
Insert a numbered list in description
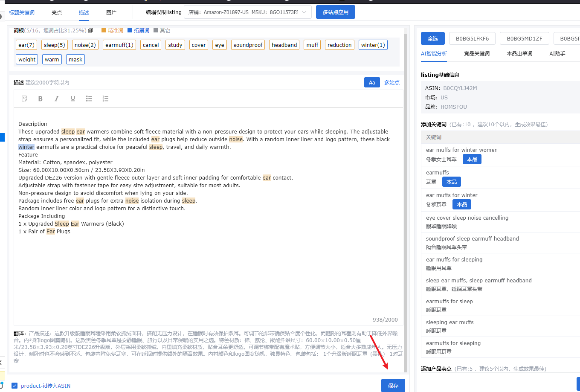coord(105,99)
